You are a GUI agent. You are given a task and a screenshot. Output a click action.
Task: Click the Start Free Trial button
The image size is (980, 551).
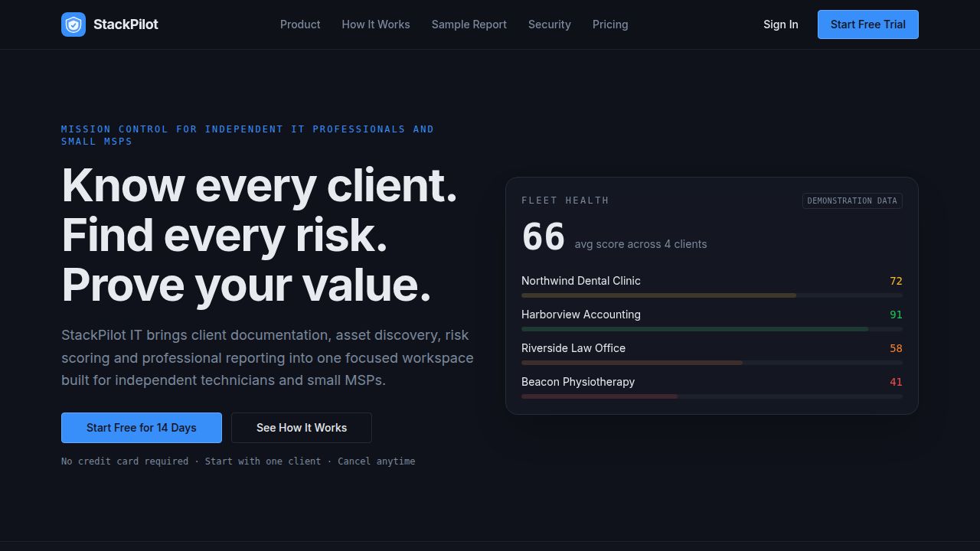coord(868,24)
